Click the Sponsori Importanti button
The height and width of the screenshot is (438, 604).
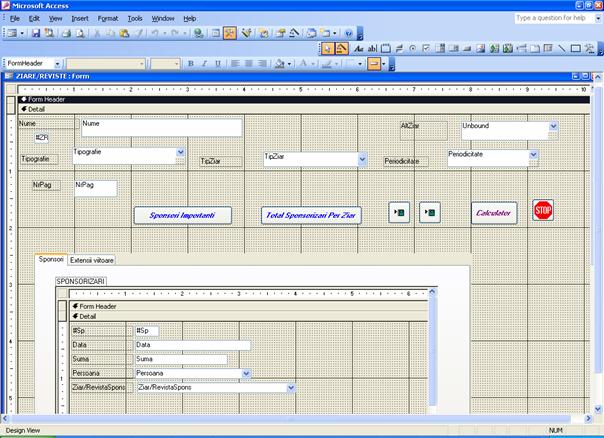tap(183, 215)
